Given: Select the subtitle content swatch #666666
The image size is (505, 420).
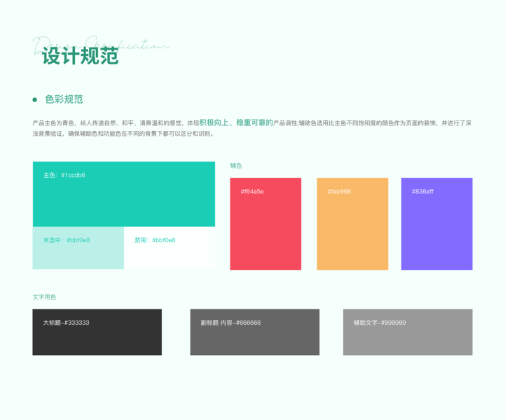Looking at the screenshot, I should tap(255, 332).
